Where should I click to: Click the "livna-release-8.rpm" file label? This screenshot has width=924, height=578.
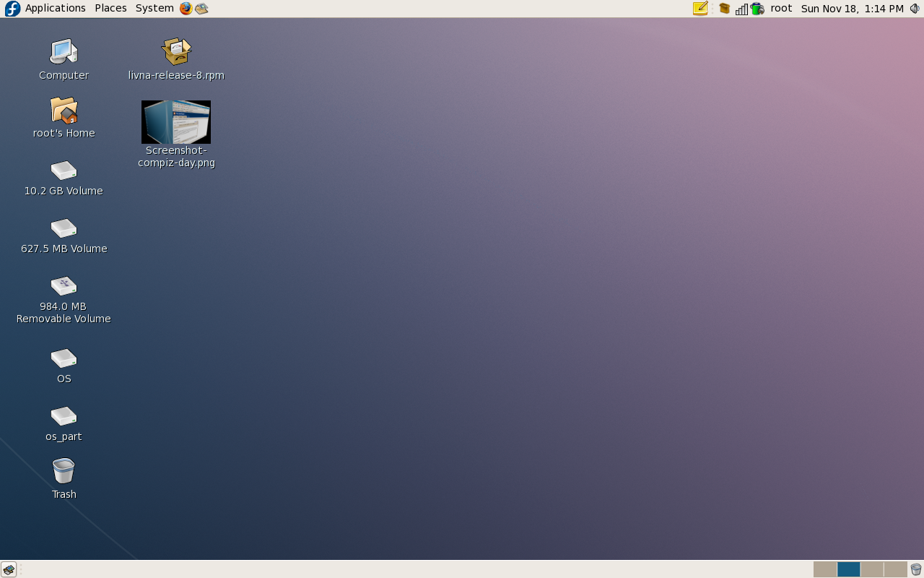(176, 75)
